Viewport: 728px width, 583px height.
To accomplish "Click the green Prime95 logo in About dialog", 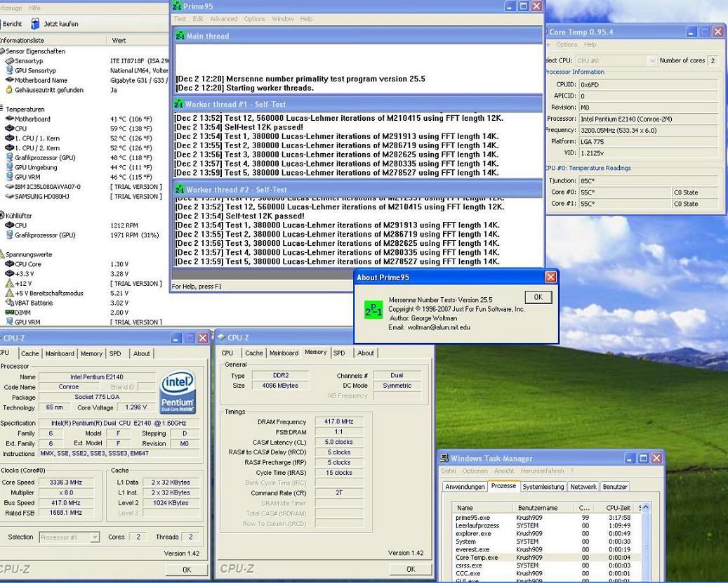I will point(373,310).
